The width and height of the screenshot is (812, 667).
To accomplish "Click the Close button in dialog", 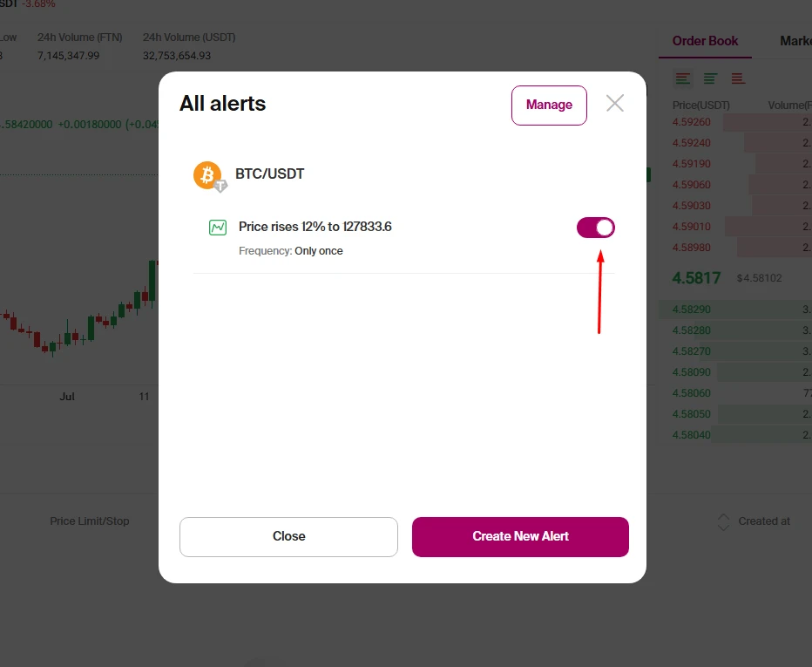I will click(288, 536).
